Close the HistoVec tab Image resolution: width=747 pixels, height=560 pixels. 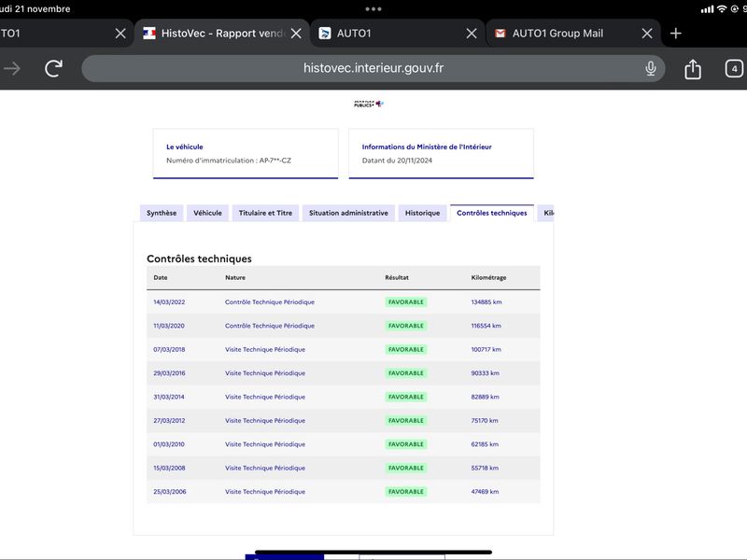coord(296,34)
